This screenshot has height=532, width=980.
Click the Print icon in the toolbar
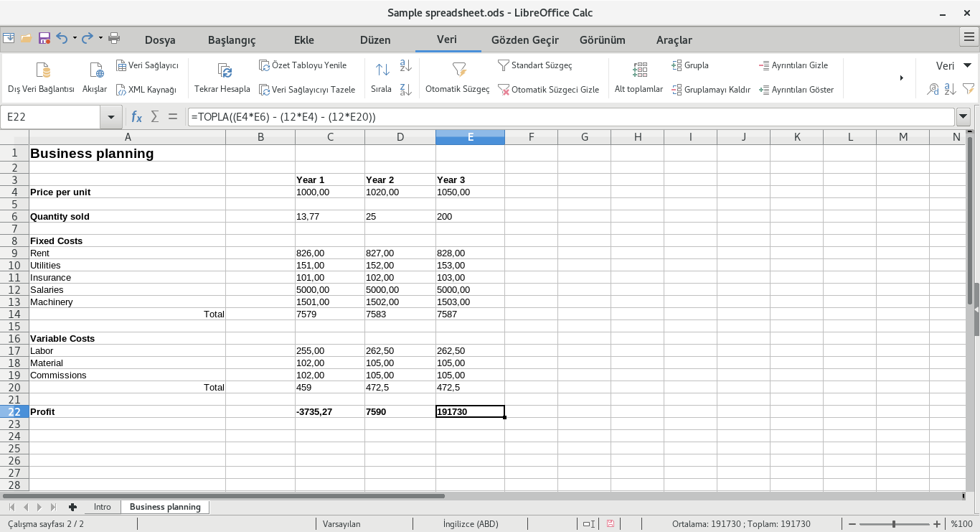pos(114,38)
